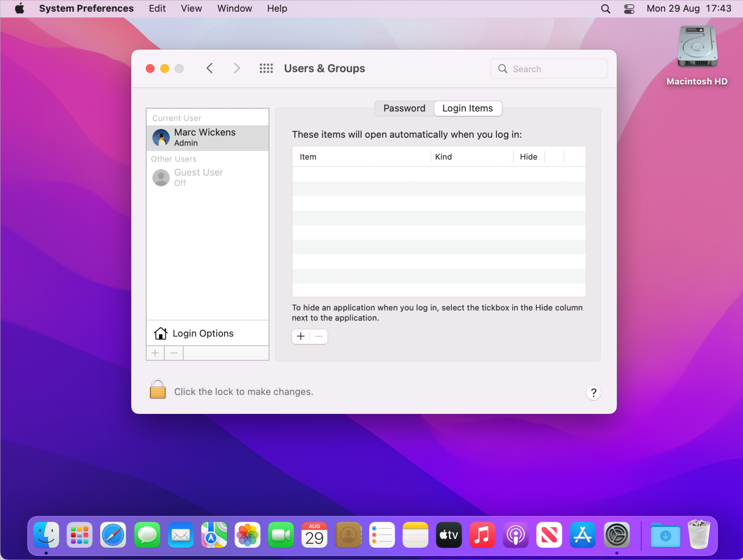Go back with the left chevron
743x560 pixels.
click(210, 68)
